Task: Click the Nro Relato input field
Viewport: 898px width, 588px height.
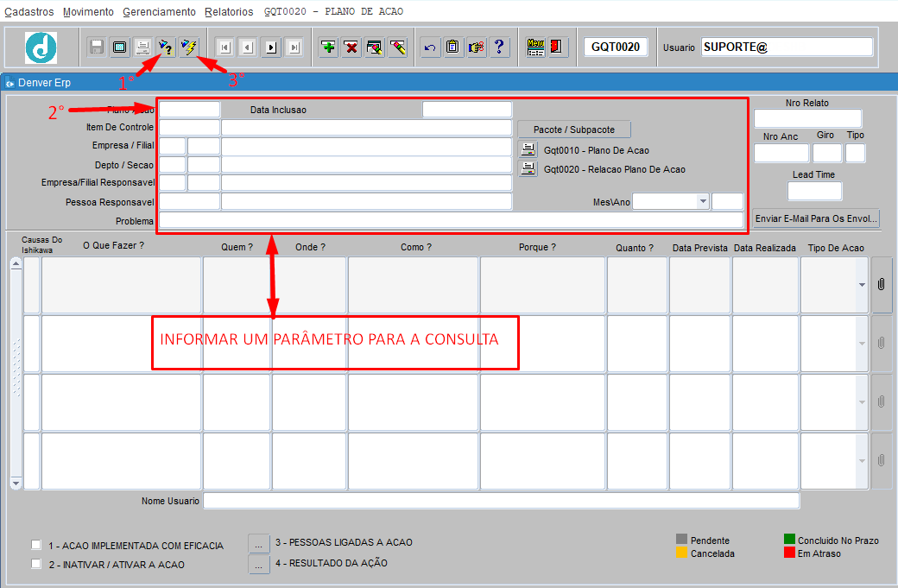Action: 807,118
